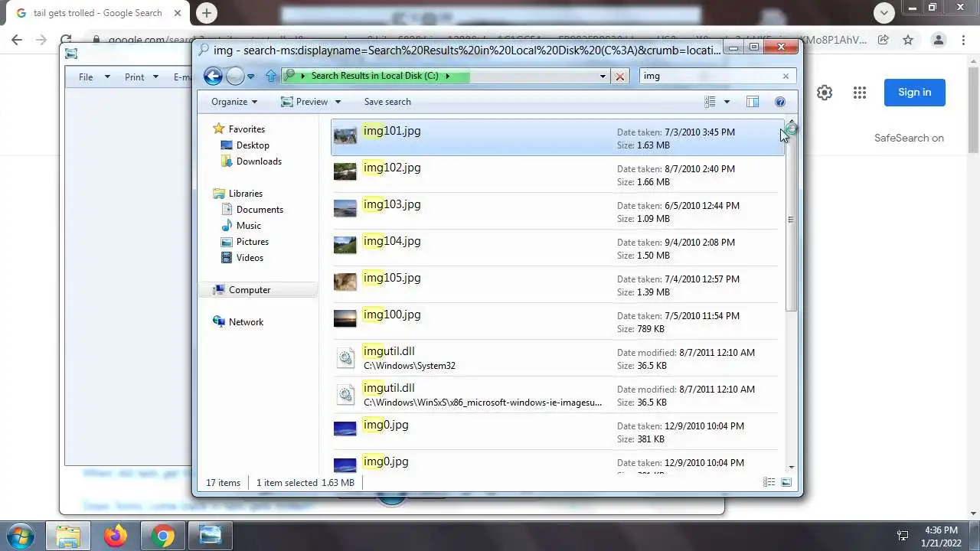Open the E-mail menu in photo viewer window
This screenshot has height=551, width=980.
point(182,77)
